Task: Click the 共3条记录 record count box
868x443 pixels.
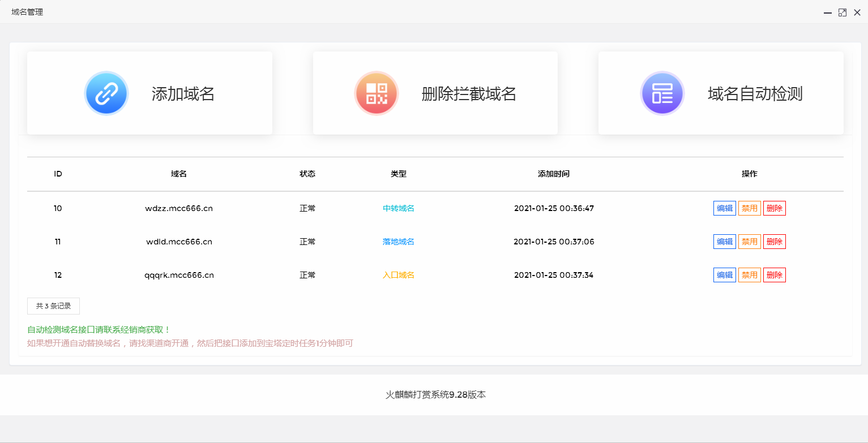Action: tap(53, 306)
